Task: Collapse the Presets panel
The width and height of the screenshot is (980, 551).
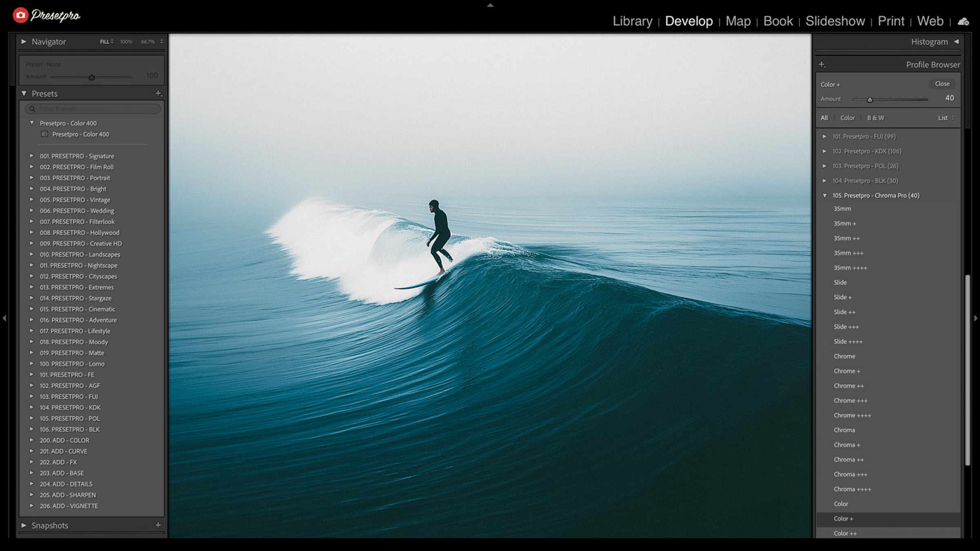Action: 24,93
